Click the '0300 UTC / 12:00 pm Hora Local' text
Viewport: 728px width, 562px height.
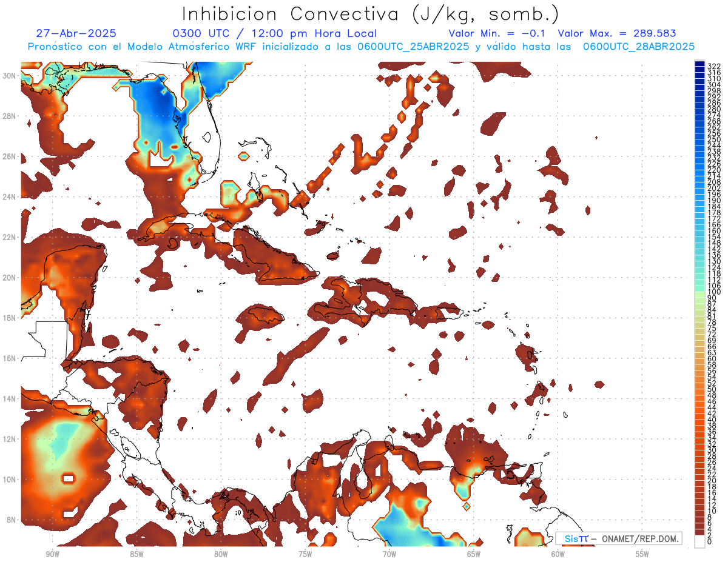(274, 34)
